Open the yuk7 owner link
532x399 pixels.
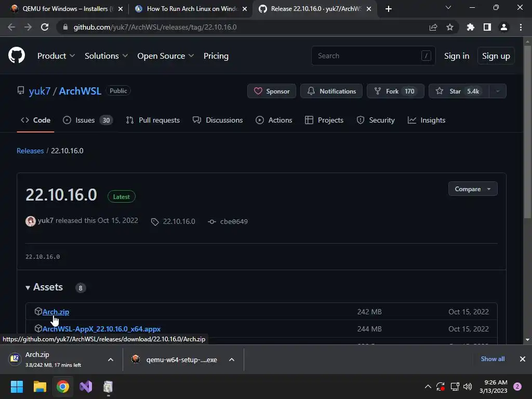coord(39,91)
